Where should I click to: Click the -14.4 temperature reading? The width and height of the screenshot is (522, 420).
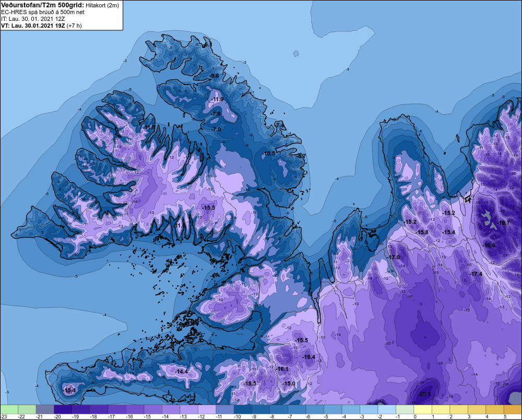[x=182, y=371]
